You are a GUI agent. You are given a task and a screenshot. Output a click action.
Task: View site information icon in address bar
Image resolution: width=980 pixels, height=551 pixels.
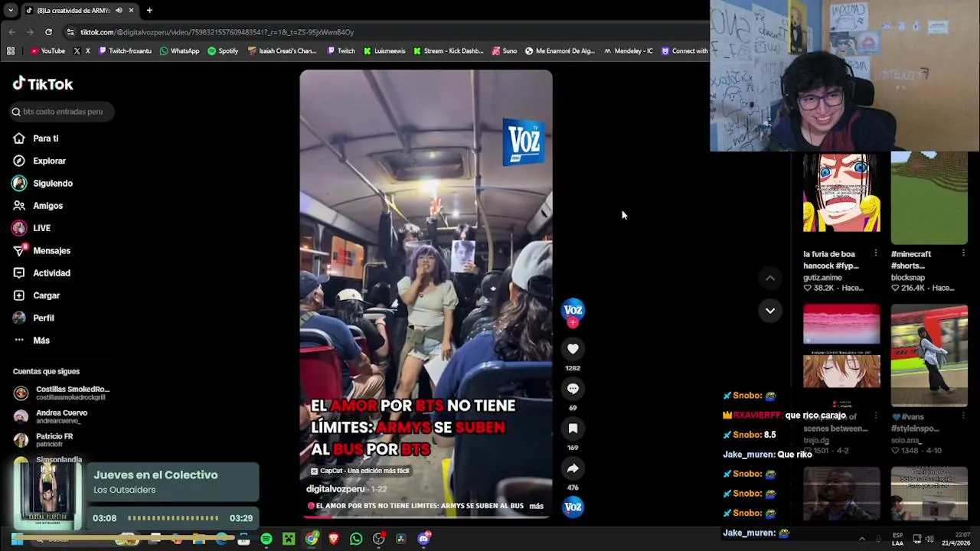(x=70, y=32)
